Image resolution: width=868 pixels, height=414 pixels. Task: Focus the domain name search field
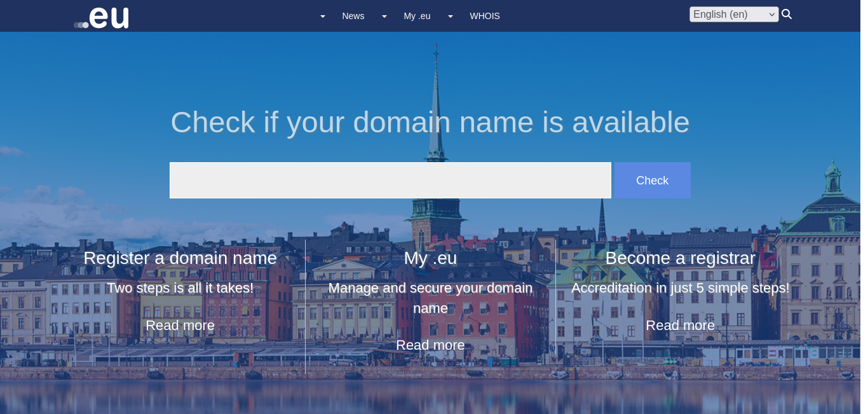tap(390, 180)
